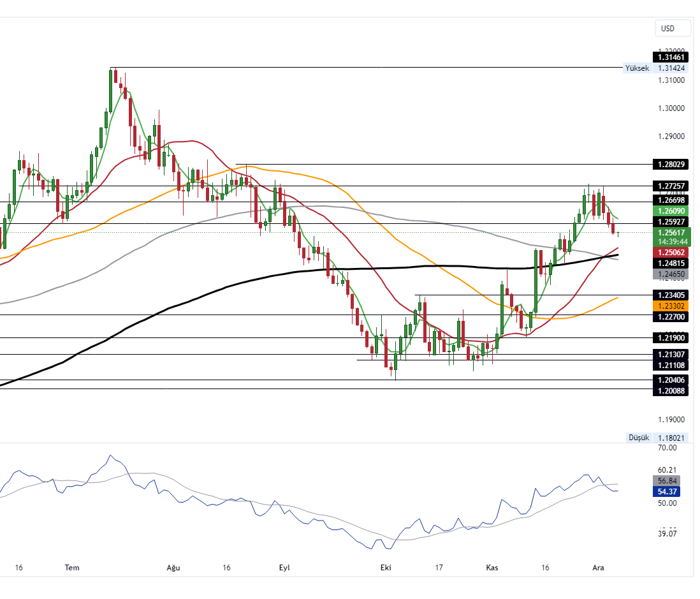Select the green 1.26090 moving average label
This screenshot has height=599, width=700.
point(672,211)
